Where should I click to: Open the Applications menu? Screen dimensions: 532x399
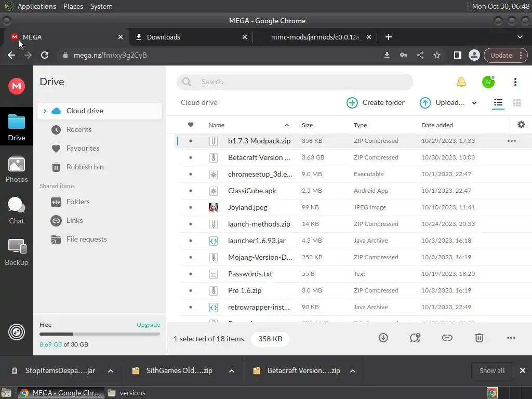tap(37, 6)
